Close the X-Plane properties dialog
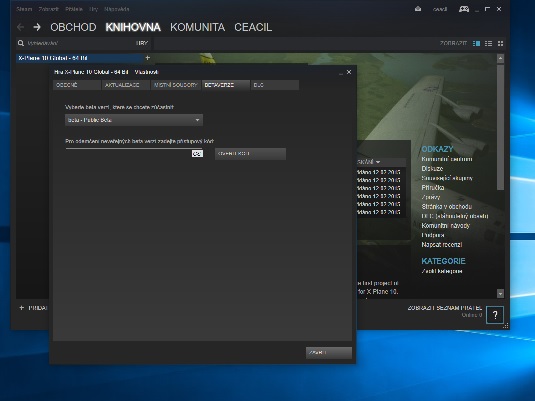535x401 pixels. [x=349, y=72]
